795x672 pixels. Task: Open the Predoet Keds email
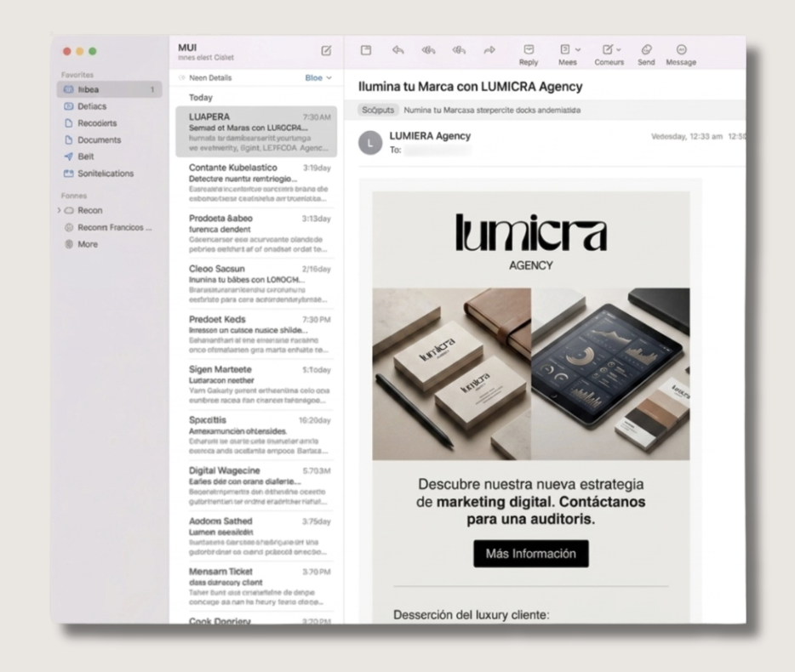[256, 334]
